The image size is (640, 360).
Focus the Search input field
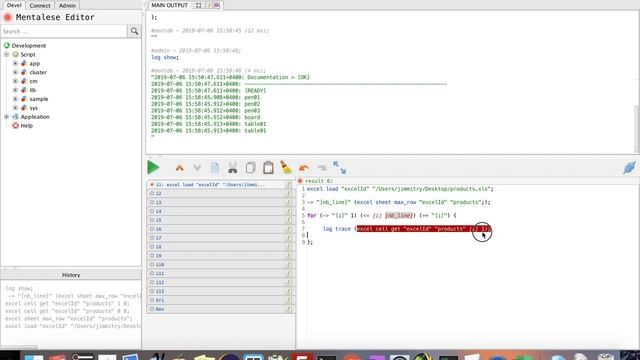[x=64, y=31]
